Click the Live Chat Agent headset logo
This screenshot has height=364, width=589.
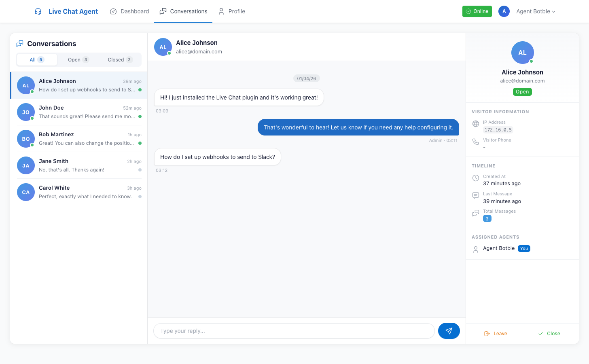point(38,11)
